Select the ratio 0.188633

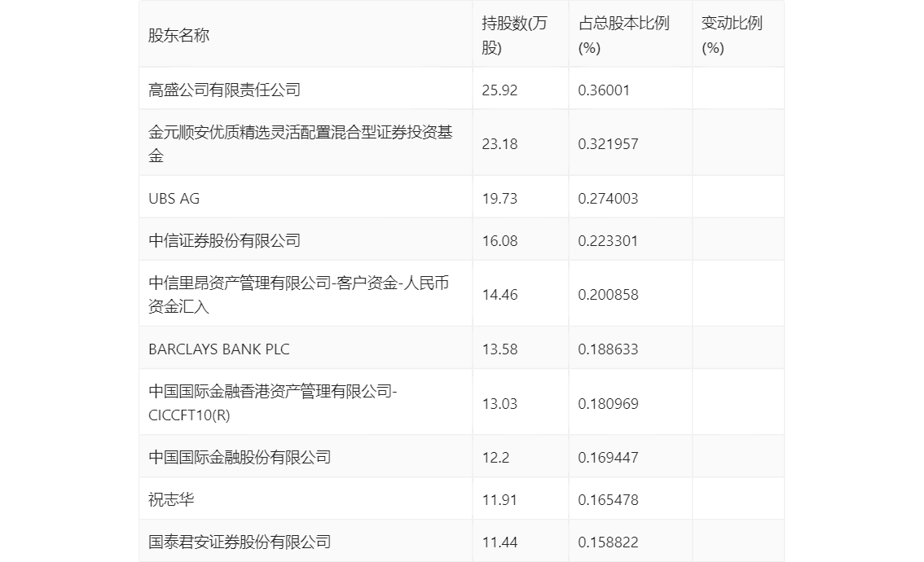pos(608,349)
